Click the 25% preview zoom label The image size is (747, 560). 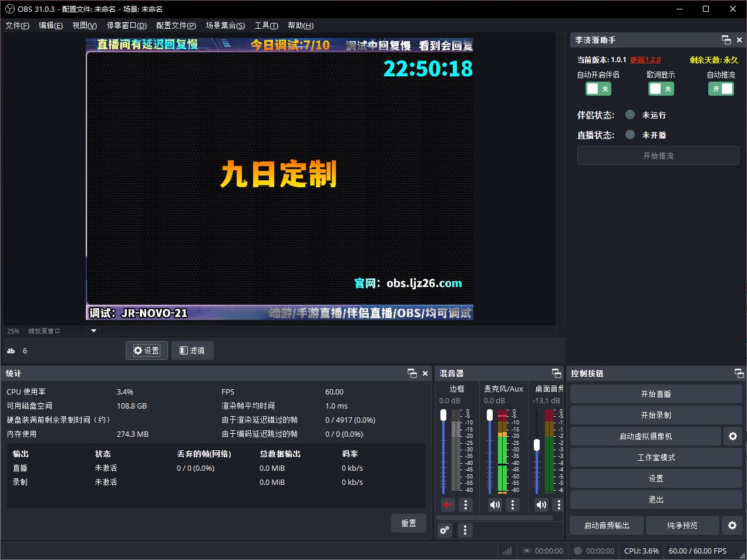pos(13,331)
